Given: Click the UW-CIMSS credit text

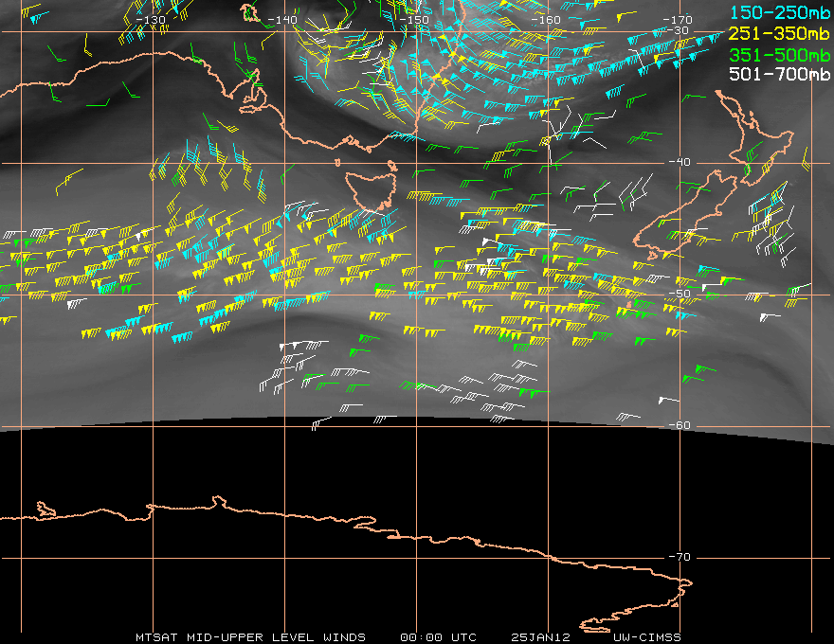Looking at the screenshot, I should (x=646, y=637).
